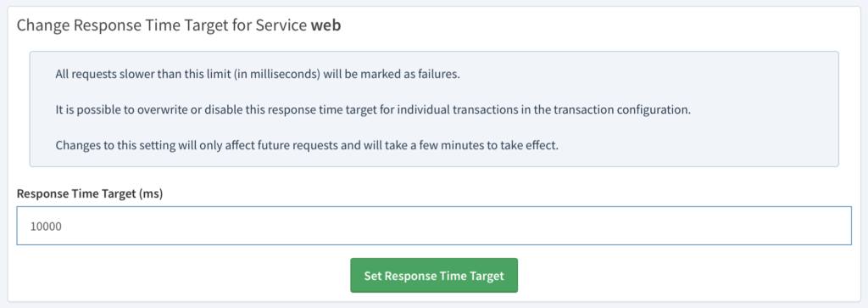
Task: Click the sentence about requests marked as failures
Action: coord(258,74)
